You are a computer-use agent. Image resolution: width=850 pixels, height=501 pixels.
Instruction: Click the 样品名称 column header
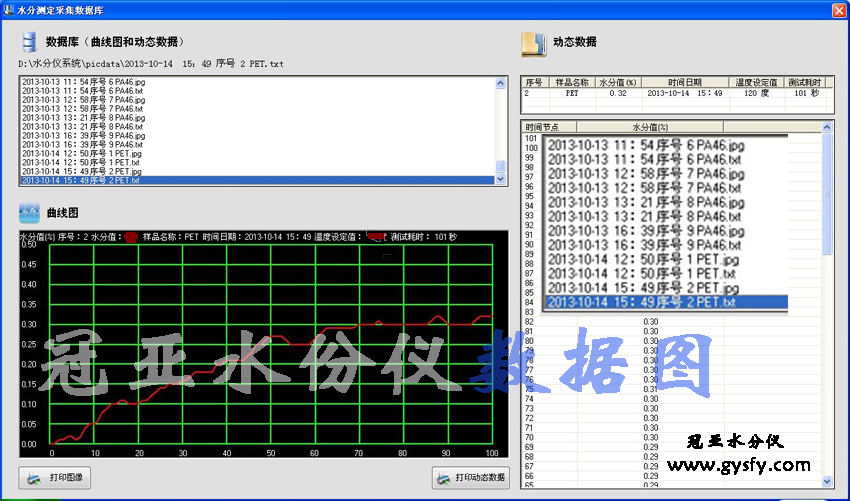tap(572, 82)
